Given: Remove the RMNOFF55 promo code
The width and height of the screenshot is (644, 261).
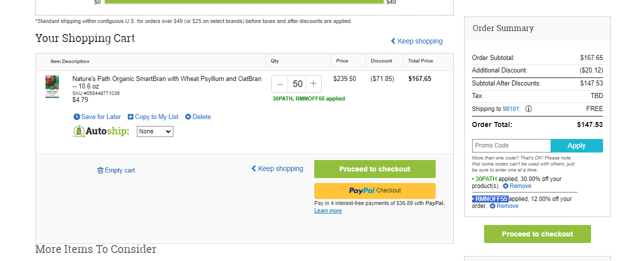Looking at the screenshot, I should click(x=504, y=206).
